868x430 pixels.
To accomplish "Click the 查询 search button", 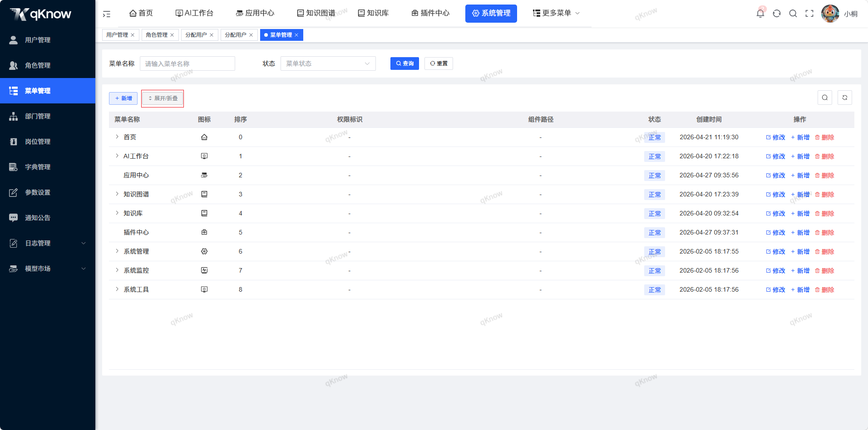I will [x=404, y=64].
